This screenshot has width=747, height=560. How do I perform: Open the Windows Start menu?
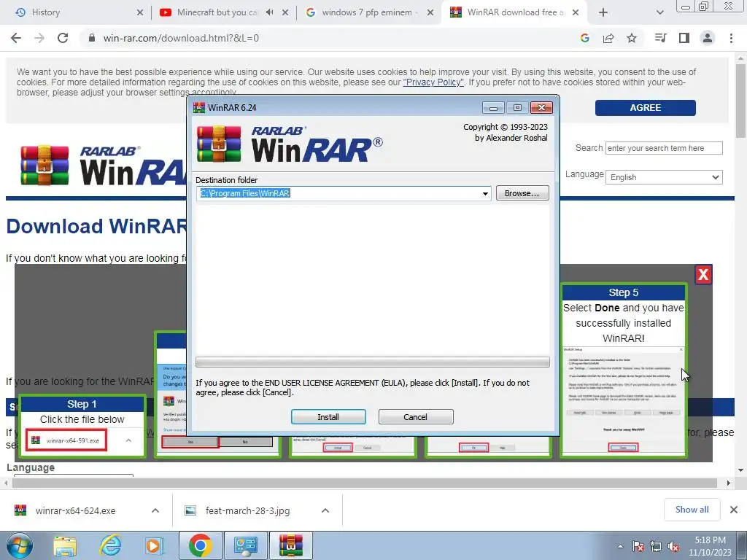point(18,545)
